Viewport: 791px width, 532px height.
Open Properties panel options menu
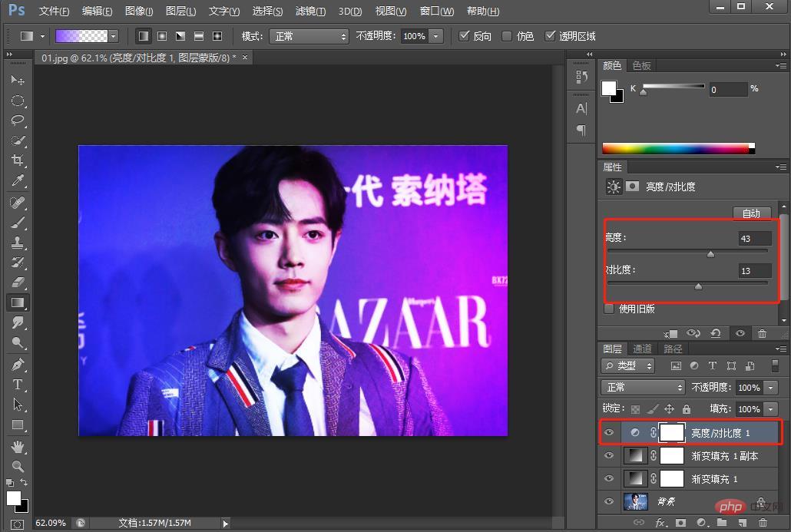click(x=780, y=167)
